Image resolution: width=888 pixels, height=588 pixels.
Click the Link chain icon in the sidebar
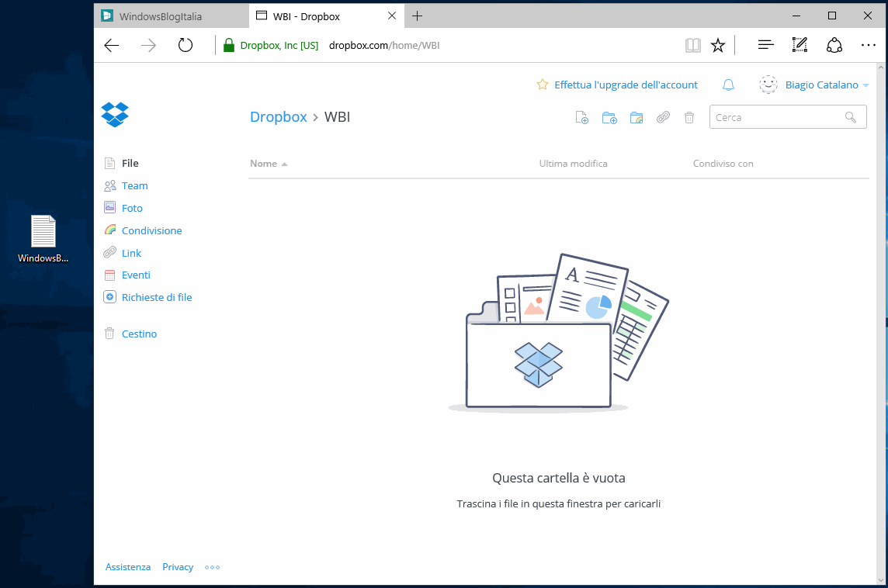click(110, 252)
